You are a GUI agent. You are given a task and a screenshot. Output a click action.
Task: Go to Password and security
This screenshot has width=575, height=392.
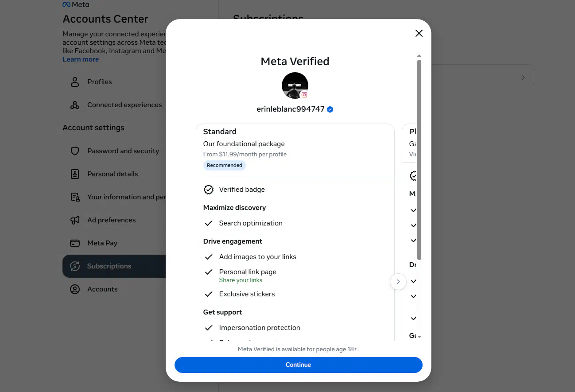(x=114, y=151)
